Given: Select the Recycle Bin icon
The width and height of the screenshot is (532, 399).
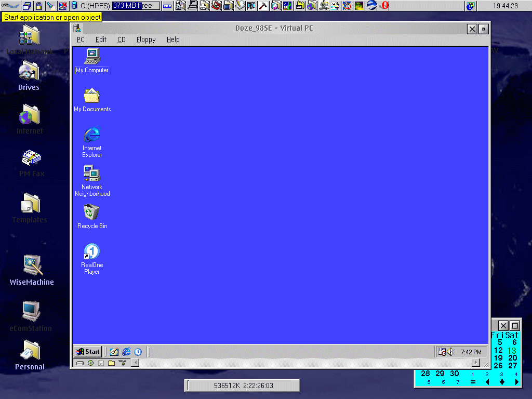Looking at the screenshot, I should [x=92, y=217].
